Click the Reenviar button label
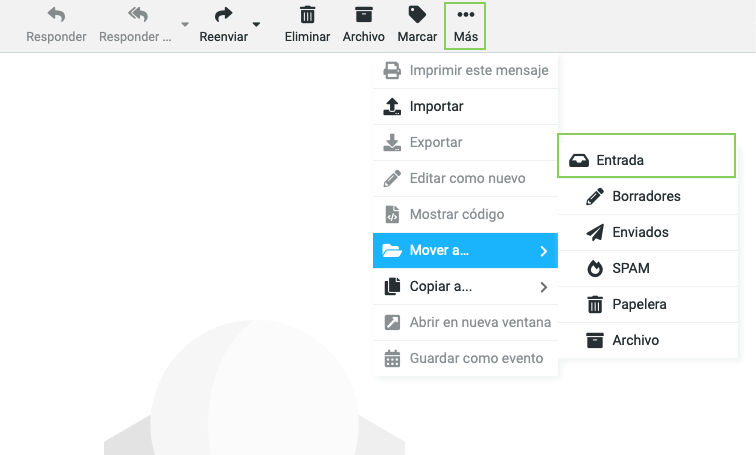This screenshot has height=455, width=756. pos(224,37)
